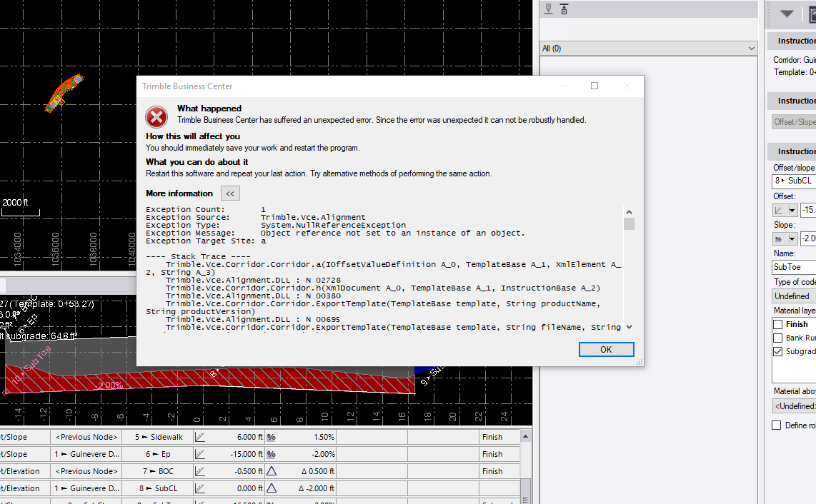Enable the Bank Run material layer checkbox
The width and height of the screenshot is (816, 504).
click(778, 338)
